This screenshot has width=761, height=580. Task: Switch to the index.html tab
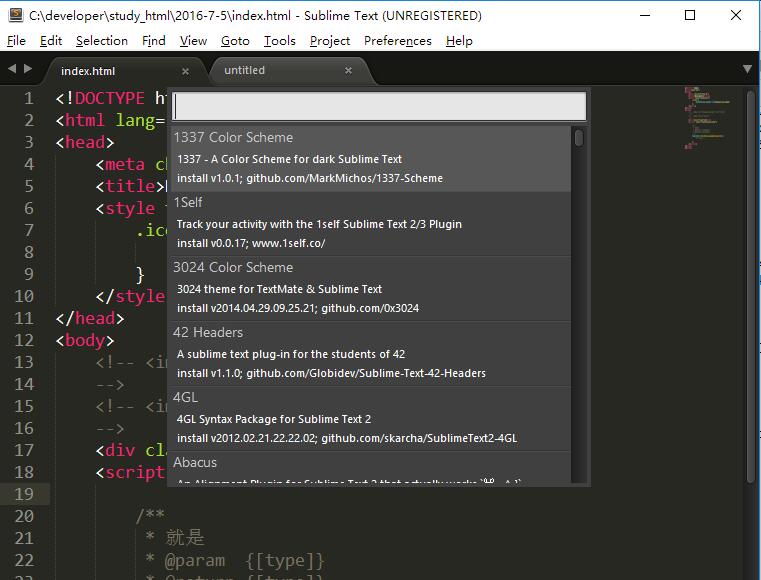(x=88, y=71)
